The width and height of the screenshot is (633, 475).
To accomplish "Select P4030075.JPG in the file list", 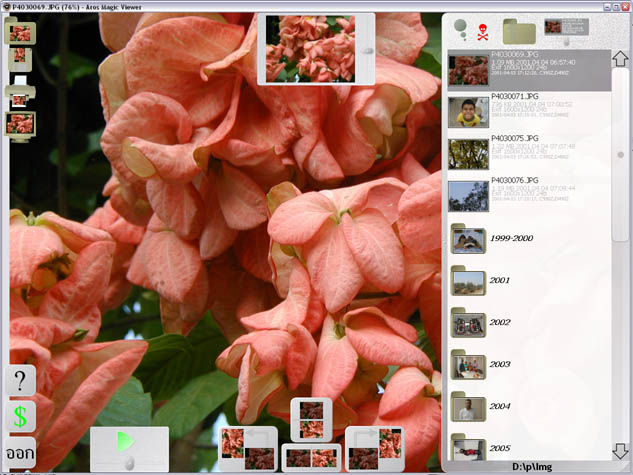I will pos(528,152).
